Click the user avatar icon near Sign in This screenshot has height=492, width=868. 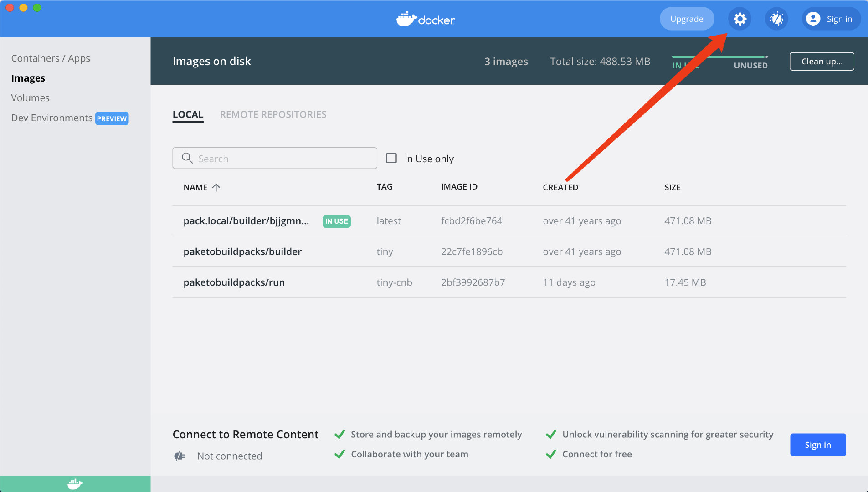(814, 19)
